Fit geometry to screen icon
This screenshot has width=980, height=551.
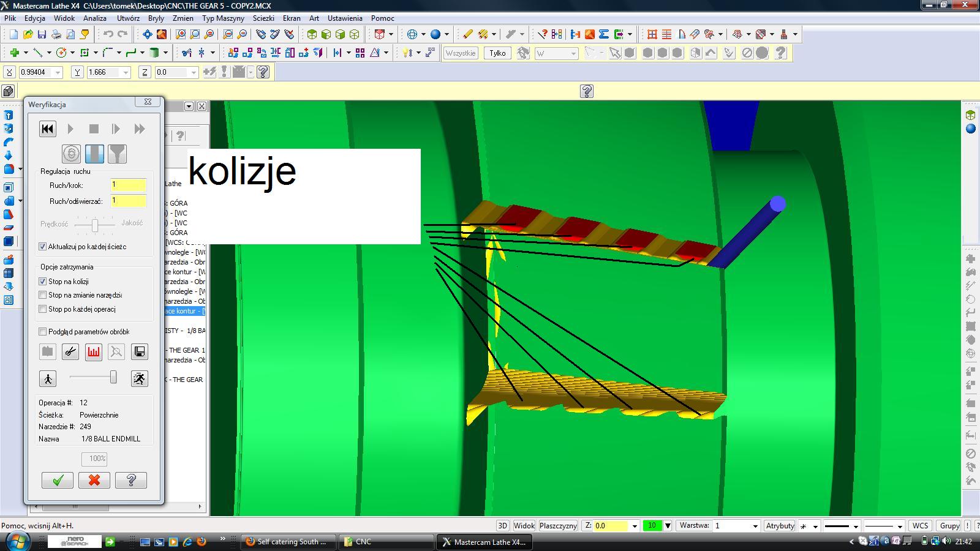pos(148,34)
